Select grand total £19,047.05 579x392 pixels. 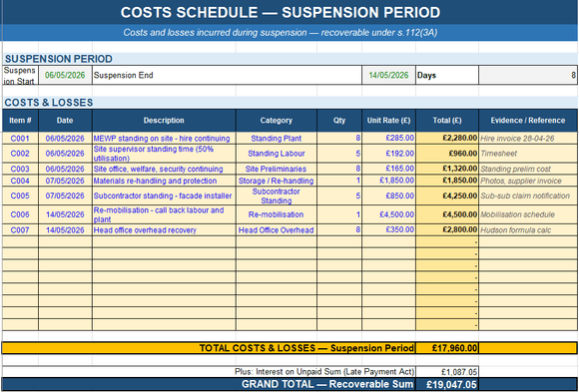(447, 385)
